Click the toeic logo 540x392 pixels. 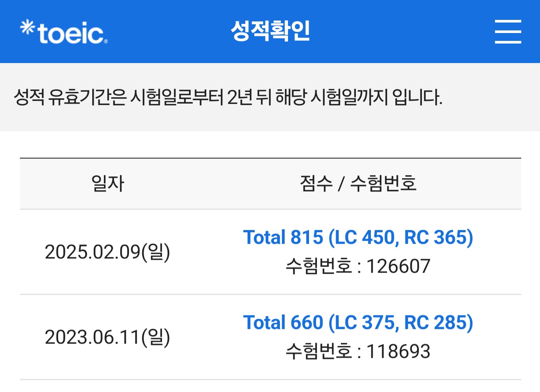pyautogui.click(x=64, y=32)
